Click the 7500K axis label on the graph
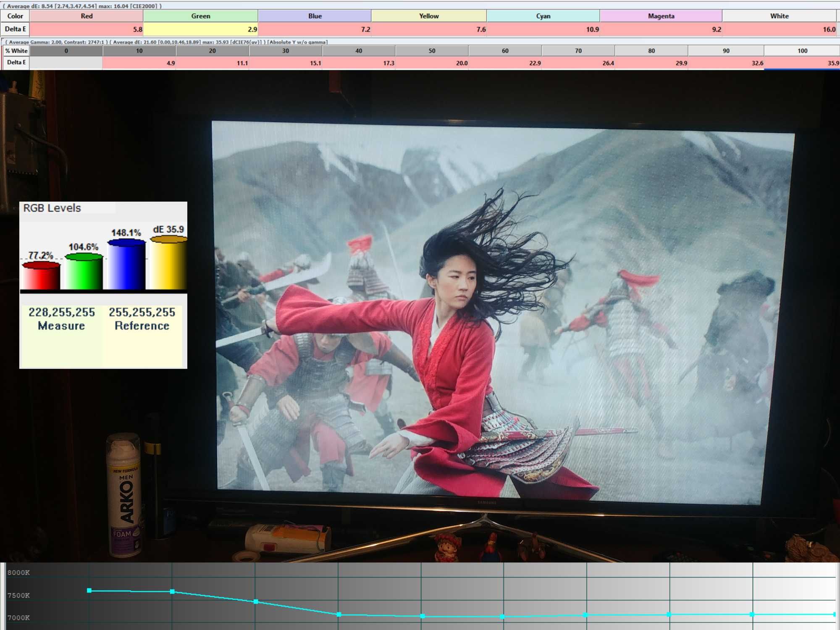 pos(18,595)
